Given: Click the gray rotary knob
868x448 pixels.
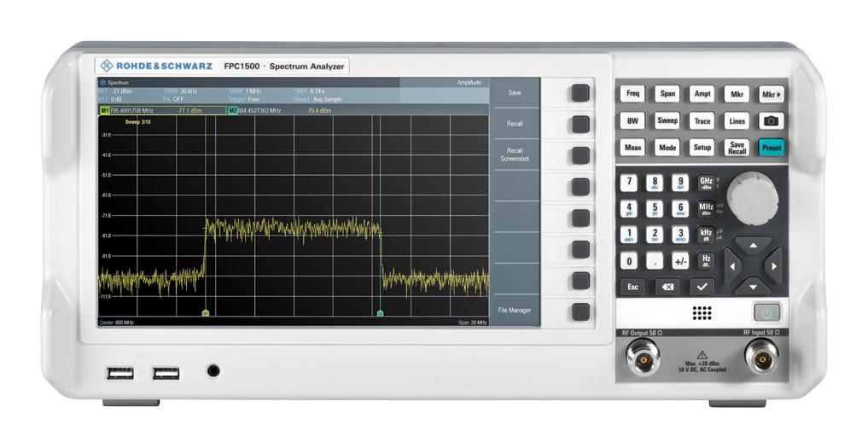Looking at the screenshot, I should point(753,199).
